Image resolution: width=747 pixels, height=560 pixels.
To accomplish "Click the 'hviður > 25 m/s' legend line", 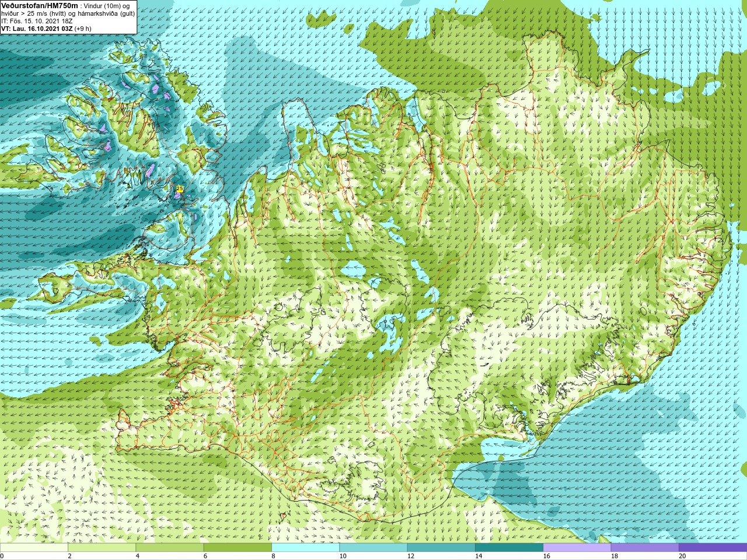I will click(x=68, y=13).
